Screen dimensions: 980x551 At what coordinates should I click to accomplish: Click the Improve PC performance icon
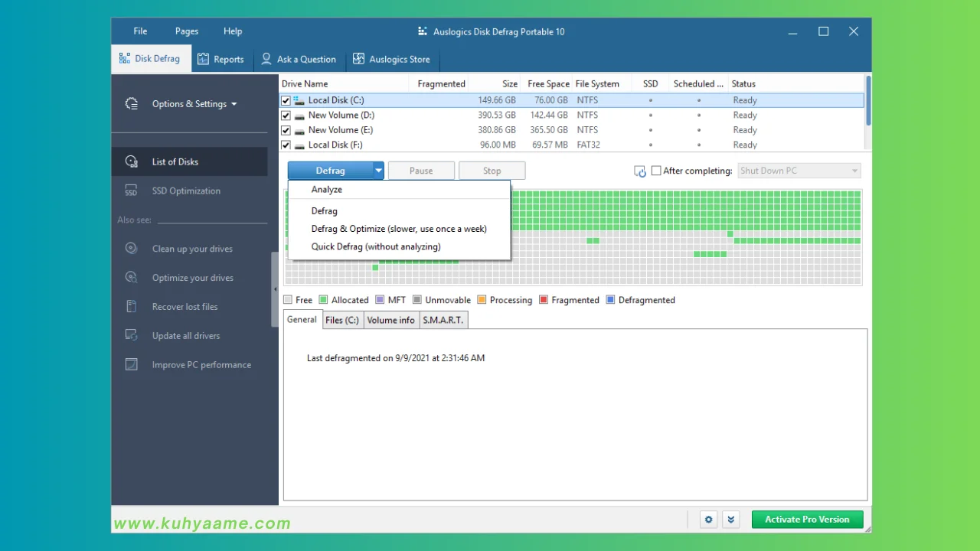click(132, 365)
